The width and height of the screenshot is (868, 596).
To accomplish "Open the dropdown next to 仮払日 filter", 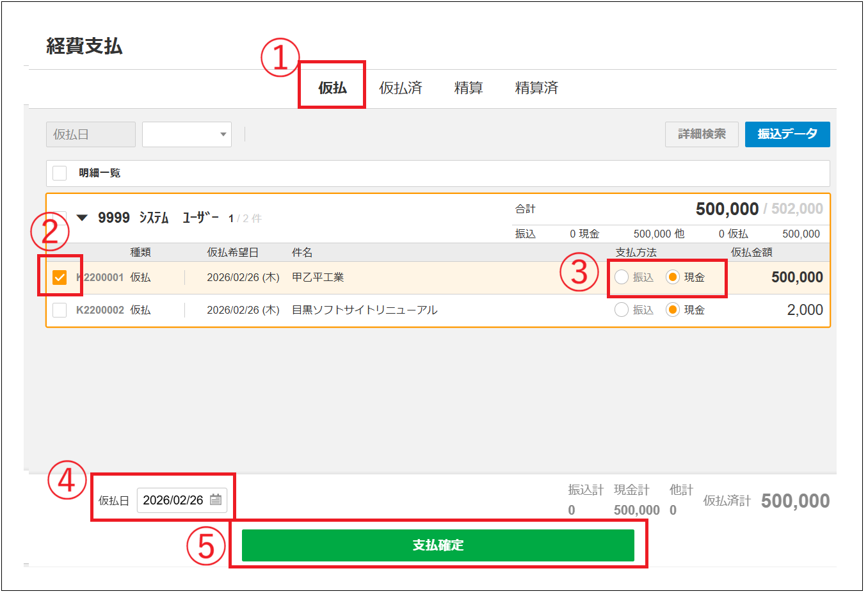I will click(x=187, y=134).
